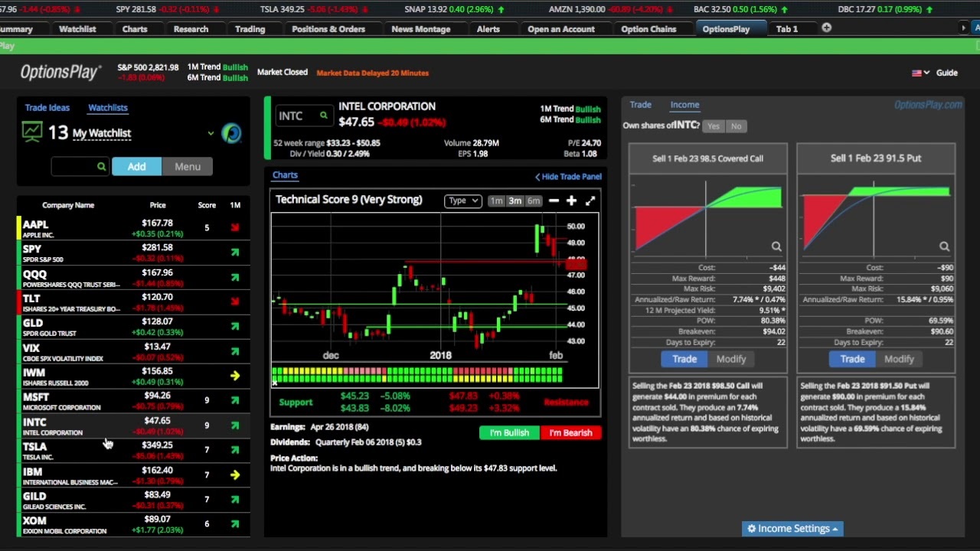Open the chart Type dropdown
The height and width of the screenshot is (551, 980).
click(x=462, y=201)
